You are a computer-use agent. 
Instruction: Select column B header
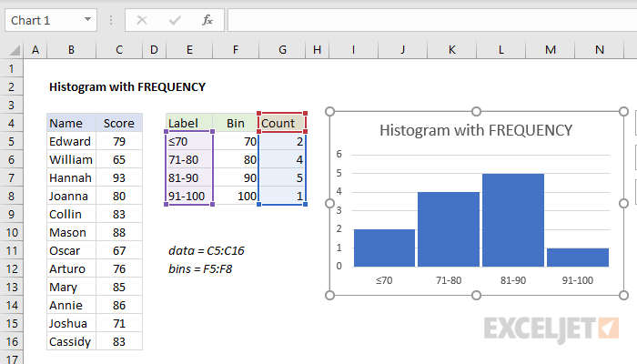[72, 50]
